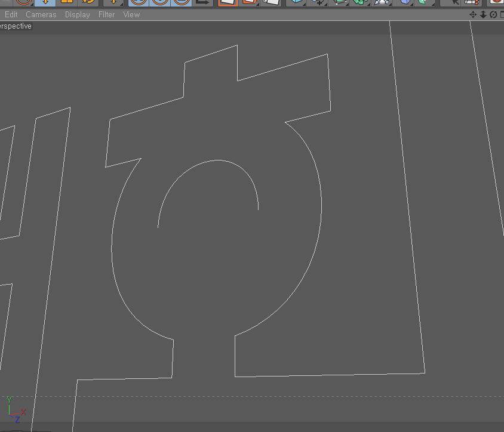Open the Cameras menu

tap(41, 14)
